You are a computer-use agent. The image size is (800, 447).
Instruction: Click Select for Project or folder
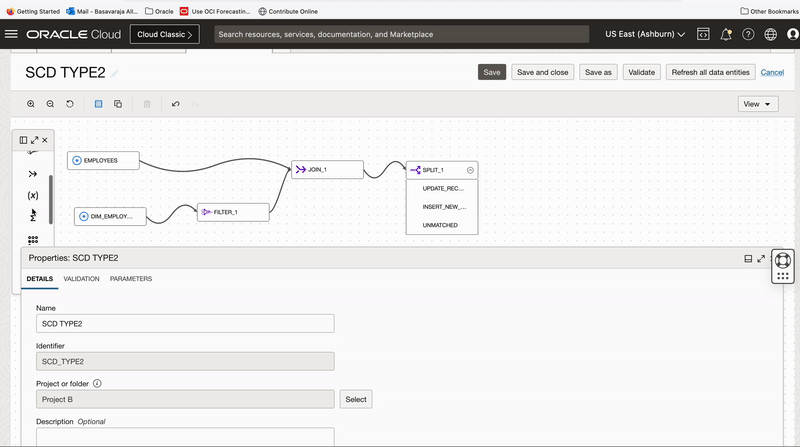click(x=356, y=399)
